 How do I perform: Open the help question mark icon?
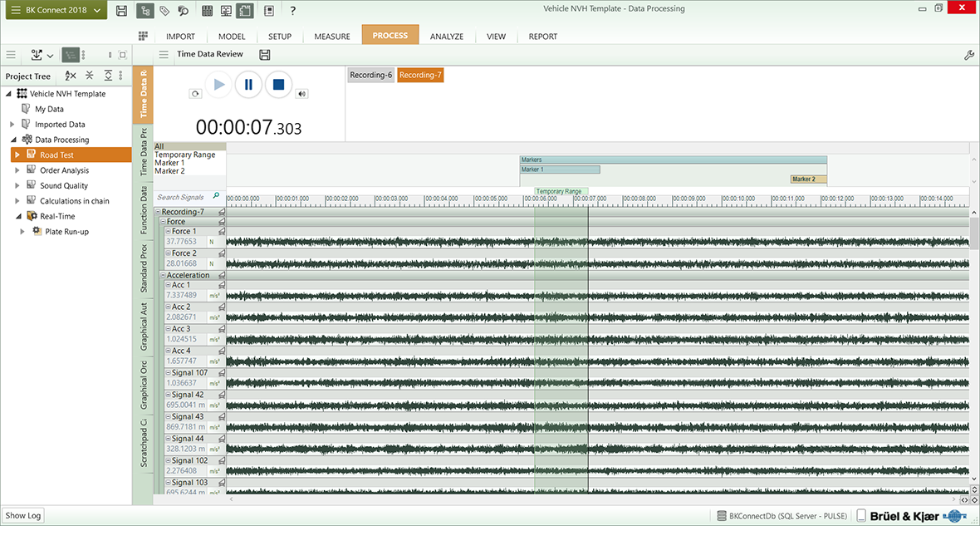(292, 11)
